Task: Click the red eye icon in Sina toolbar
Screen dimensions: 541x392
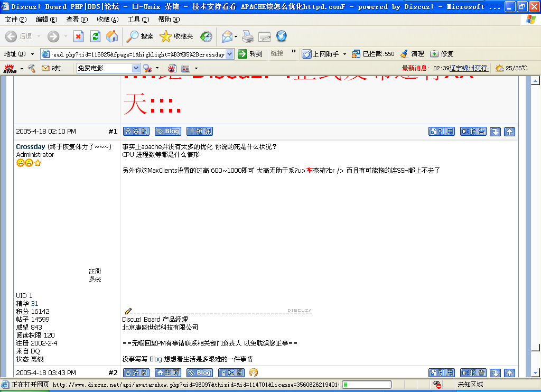Action: point(172,68)
